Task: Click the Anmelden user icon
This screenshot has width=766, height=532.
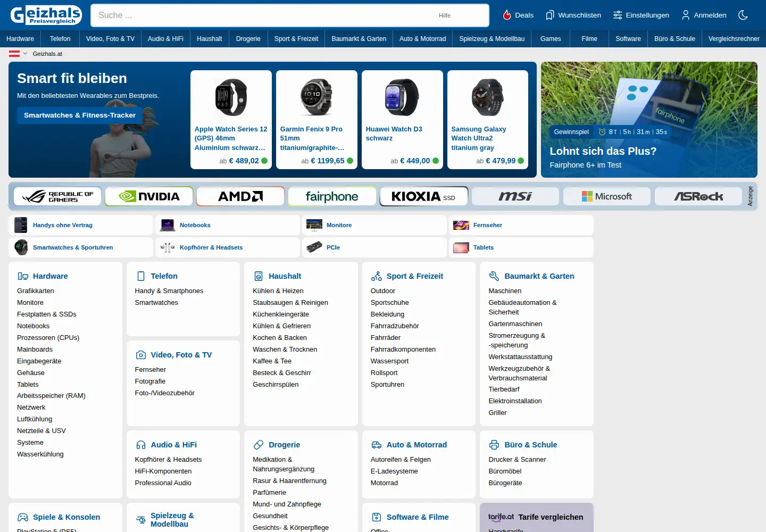Action: 686,15
